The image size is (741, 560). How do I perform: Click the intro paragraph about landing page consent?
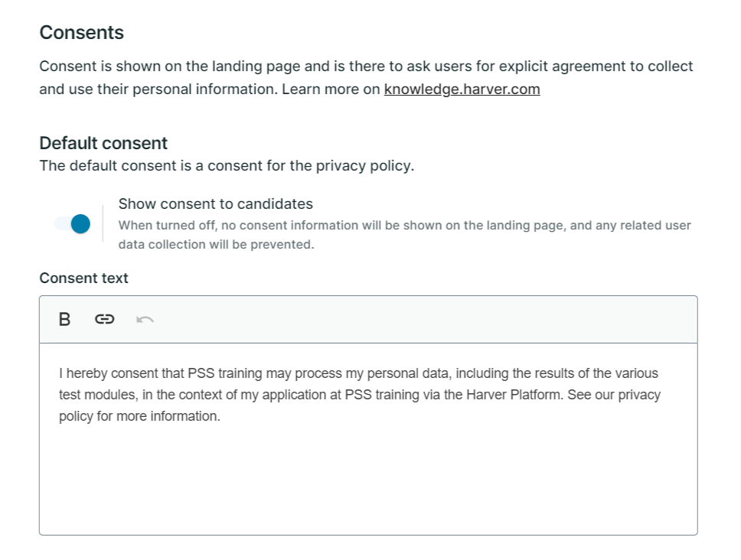point(366,77)
